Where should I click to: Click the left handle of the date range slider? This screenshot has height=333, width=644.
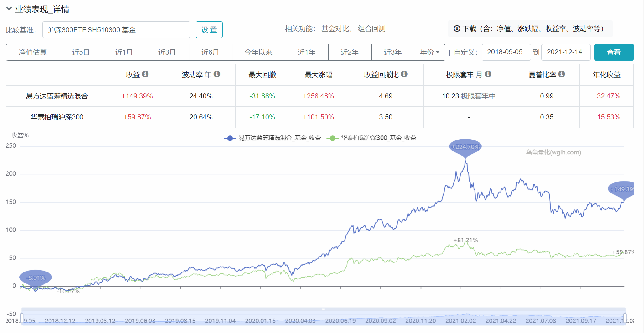point(22,318)
